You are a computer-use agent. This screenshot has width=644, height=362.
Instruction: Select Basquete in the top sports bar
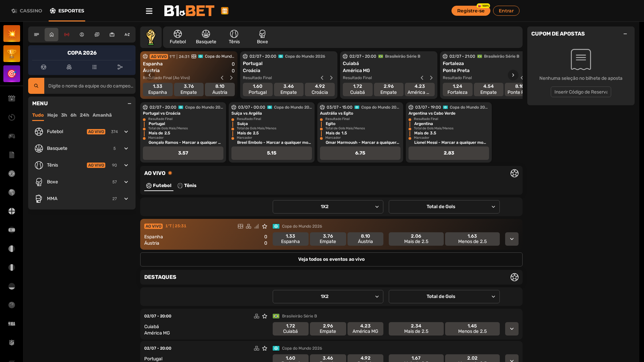tap(206, 37)
